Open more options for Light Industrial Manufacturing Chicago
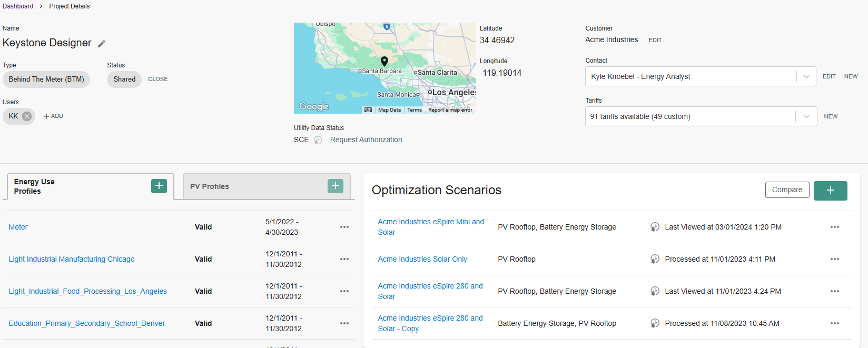The image size is (868, 348). (x=344, y=259)
